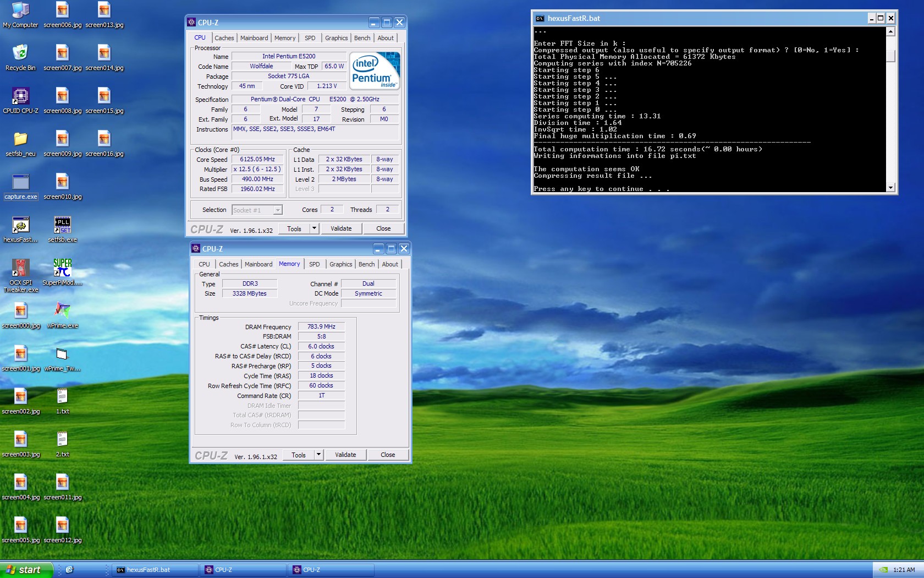
Task: Click Validate in upper CPU-Z window
Action: pyautogui.click(x=341, y=228)
